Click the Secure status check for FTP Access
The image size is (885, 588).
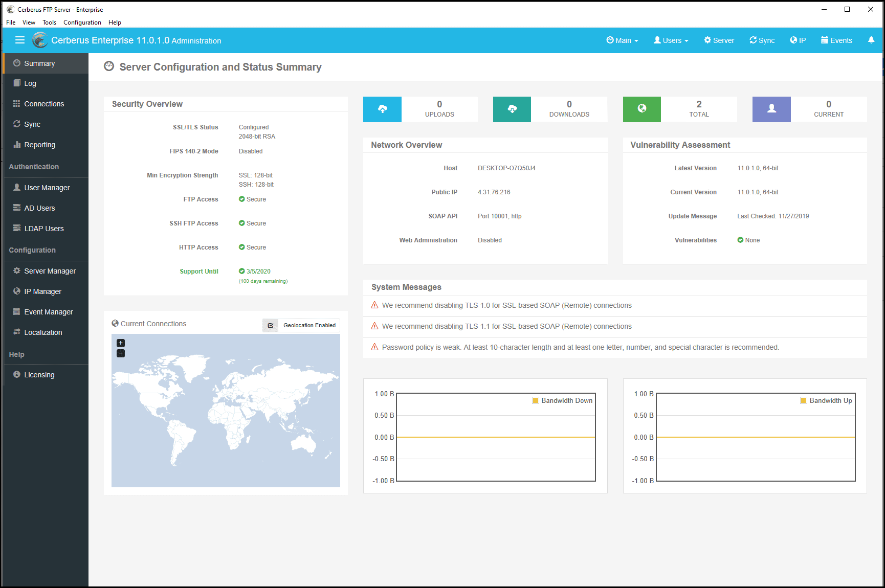(241, 199)
